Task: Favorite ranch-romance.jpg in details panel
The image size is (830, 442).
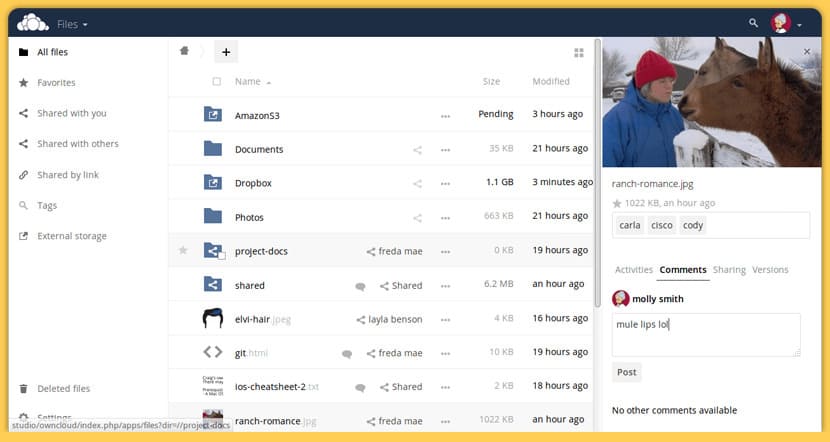Action: point(617,203)
